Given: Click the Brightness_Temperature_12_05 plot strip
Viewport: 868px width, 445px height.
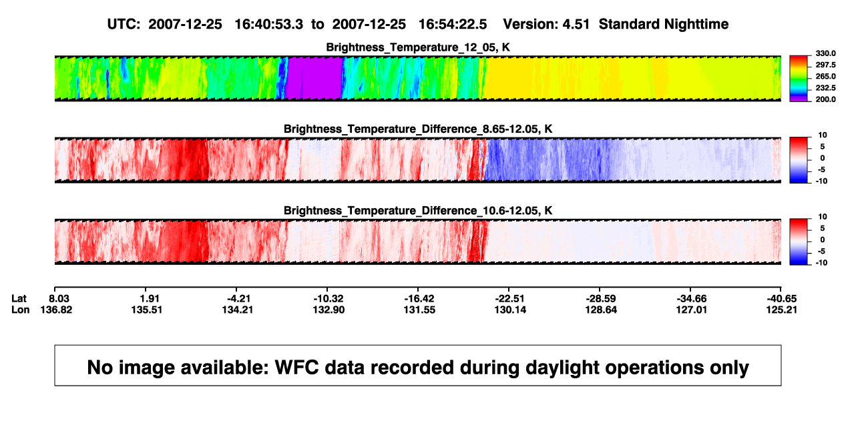Looking at the screenshot, I should pyautogui.click(x=417, y=78).
